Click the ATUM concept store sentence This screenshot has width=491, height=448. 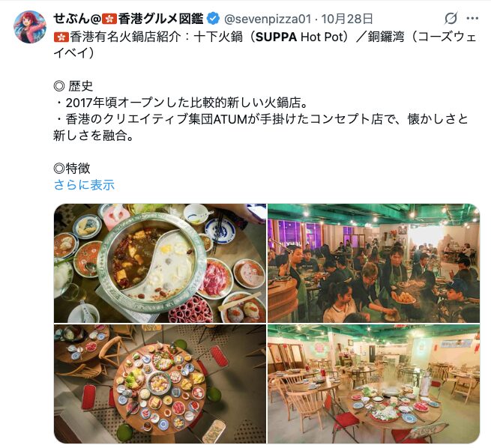(262, 127)
